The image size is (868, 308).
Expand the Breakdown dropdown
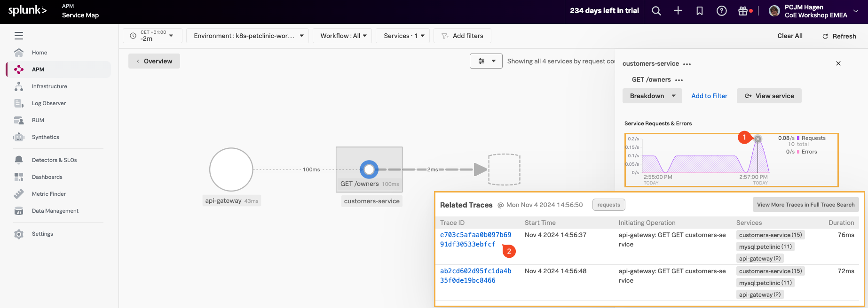click(x=652, y=96)
